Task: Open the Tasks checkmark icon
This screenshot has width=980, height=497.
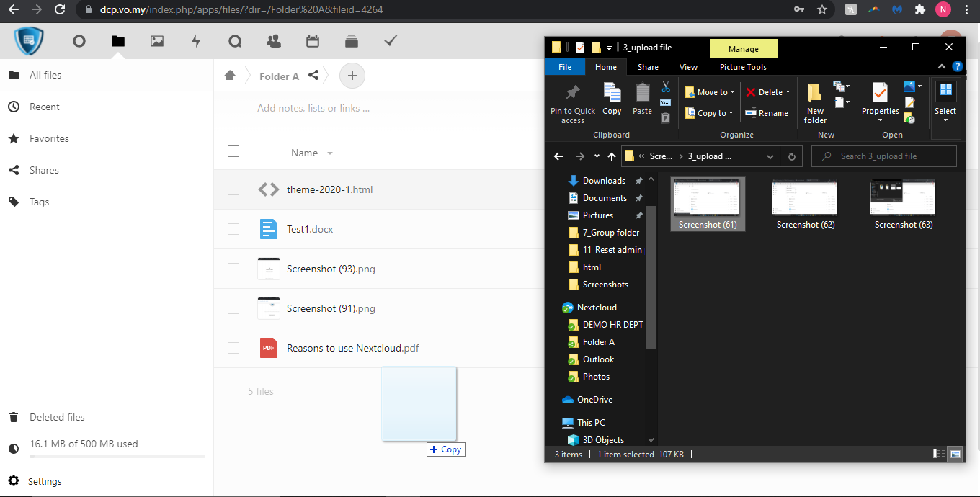Action: tap(391, 41)
